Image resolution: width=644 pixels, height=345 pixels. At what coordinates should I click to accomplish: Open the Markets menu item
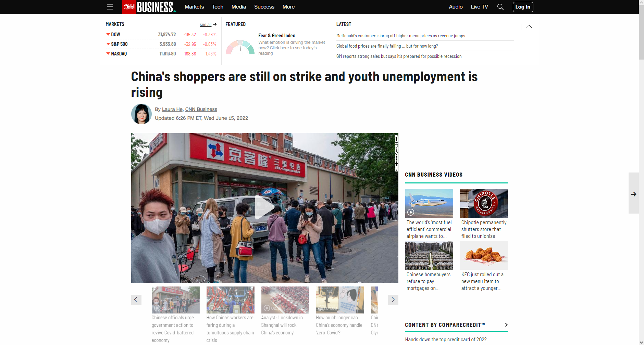pos(194,7)
